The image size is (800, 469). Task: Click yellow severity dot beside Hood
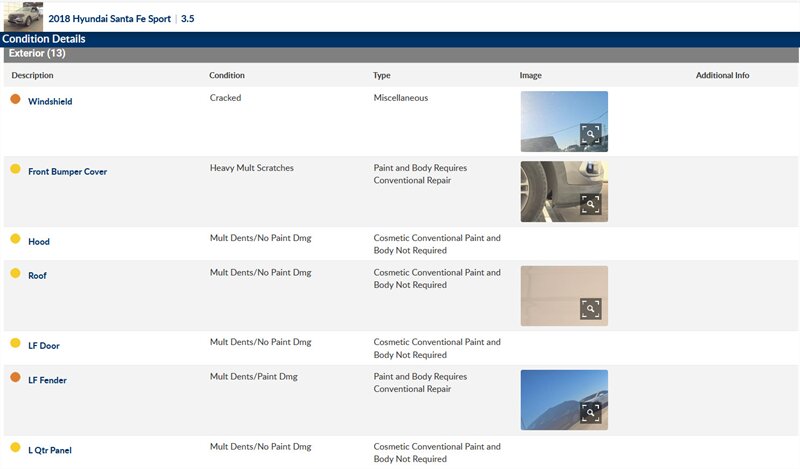click(x=15, y=239)
